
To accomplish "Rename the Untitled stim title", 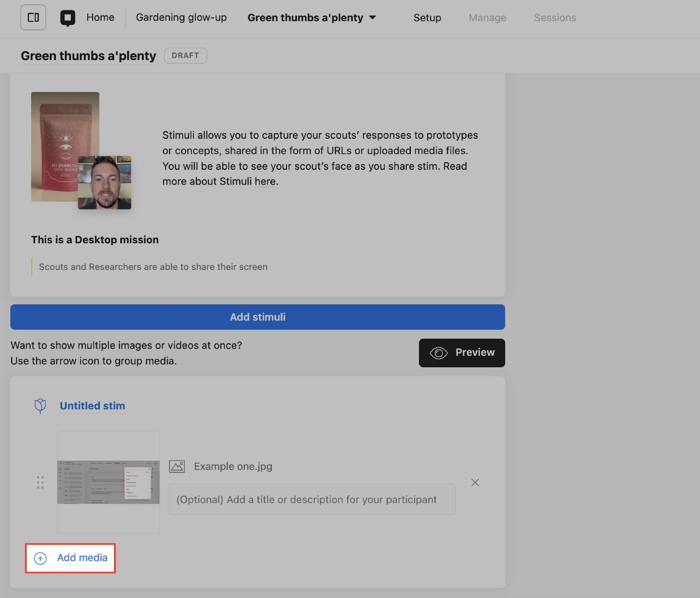I will point(92,406).
